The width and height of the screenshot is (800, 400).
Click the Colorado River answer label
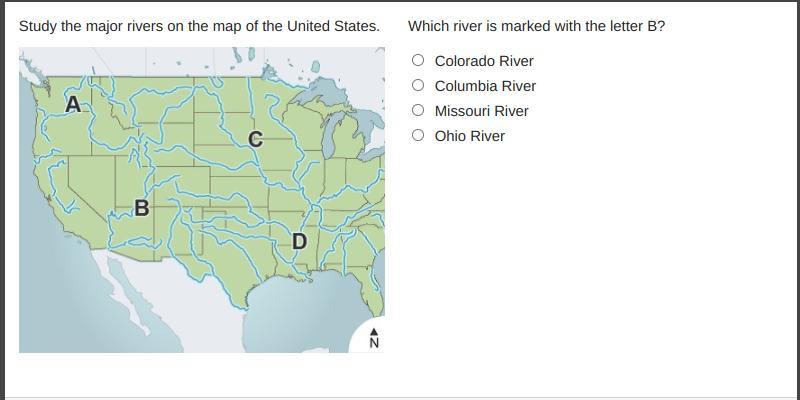484,61
